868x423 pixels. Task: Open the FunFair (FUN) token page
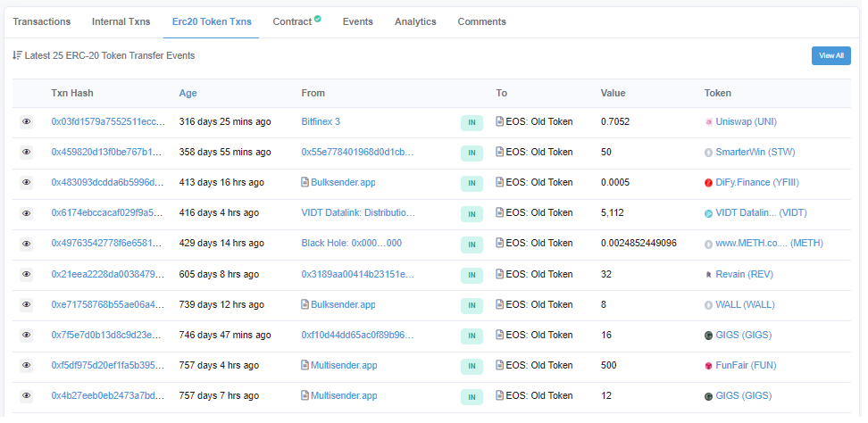click(747, 366)
